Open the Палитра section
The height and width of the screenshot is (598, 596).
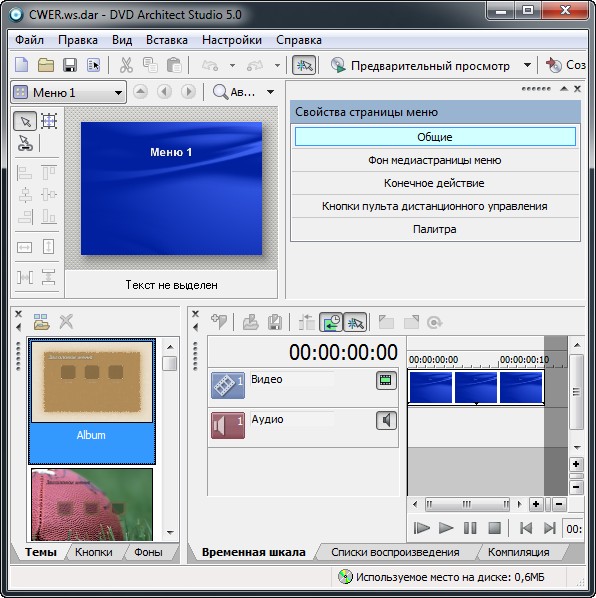(x=435, y=229)
